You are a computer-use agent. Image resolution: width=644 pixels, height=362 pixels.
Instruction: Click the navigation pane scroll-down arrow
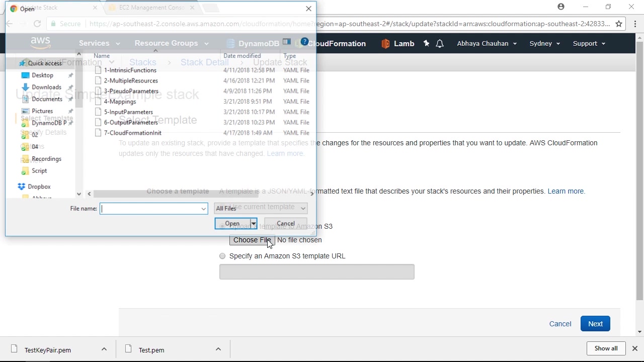[x=78, y=194]
